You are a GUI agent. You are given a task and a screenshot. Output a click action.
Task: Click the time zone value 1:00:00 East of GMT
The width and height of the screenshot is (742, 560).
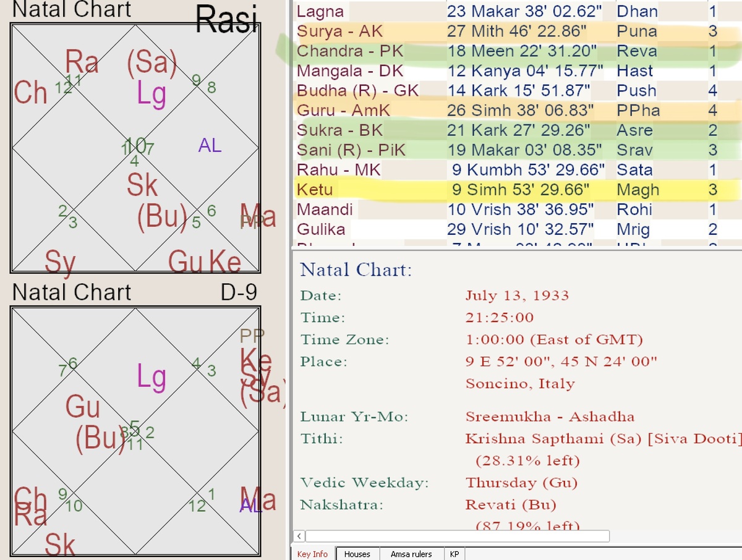554,339
